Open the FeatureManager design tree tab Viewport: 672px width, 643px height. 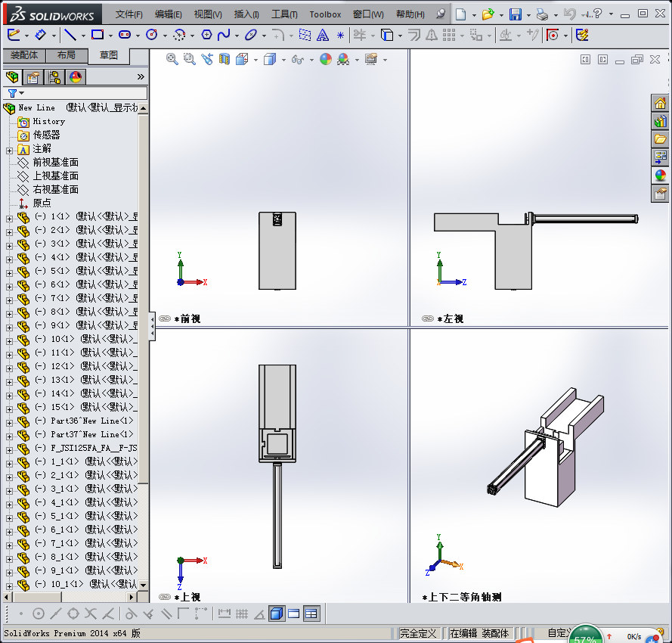13,77
